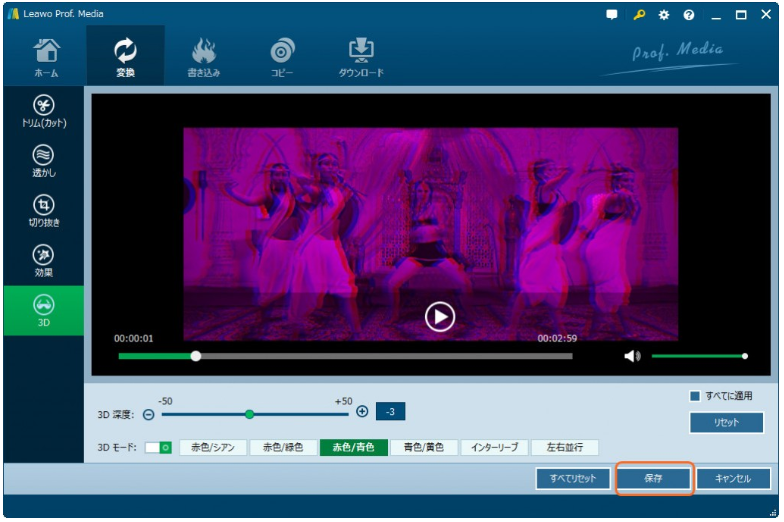Viewport: 784px width, 522px height.
Task: Open the help question mark icon
Action: click(689, 15)
